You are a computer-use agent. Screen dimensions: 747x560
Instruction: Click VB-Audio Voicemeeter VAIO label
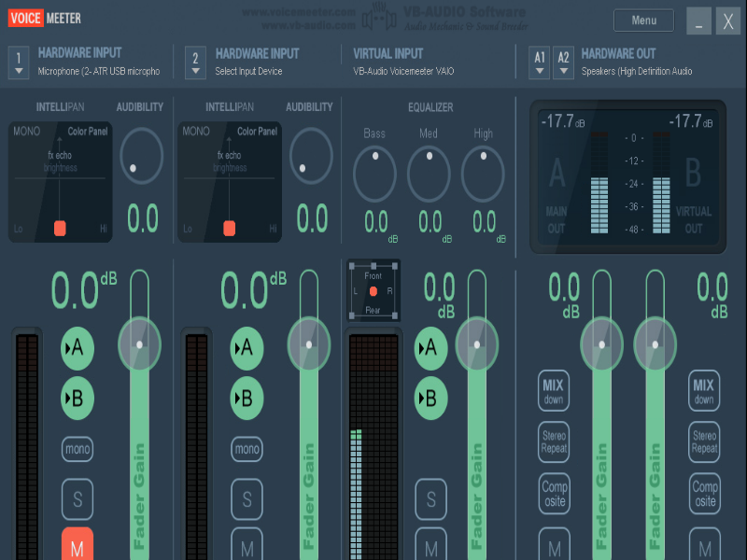[403, 72]
